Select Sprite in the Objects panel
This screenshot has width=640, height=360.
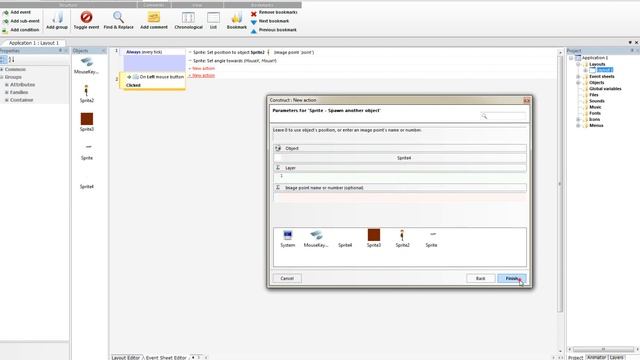pos(87,152)
